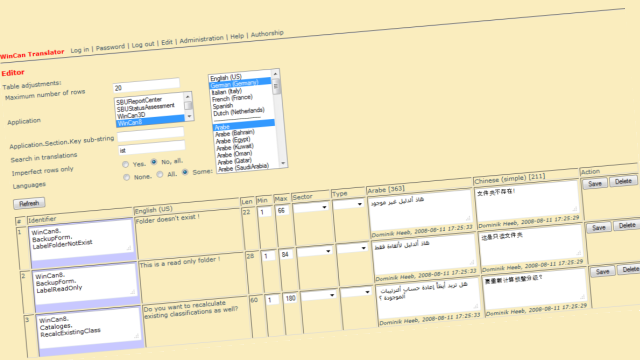Click Application list scroll down arrow
This screenshot has height=360, width=640.
click(189, 117)
